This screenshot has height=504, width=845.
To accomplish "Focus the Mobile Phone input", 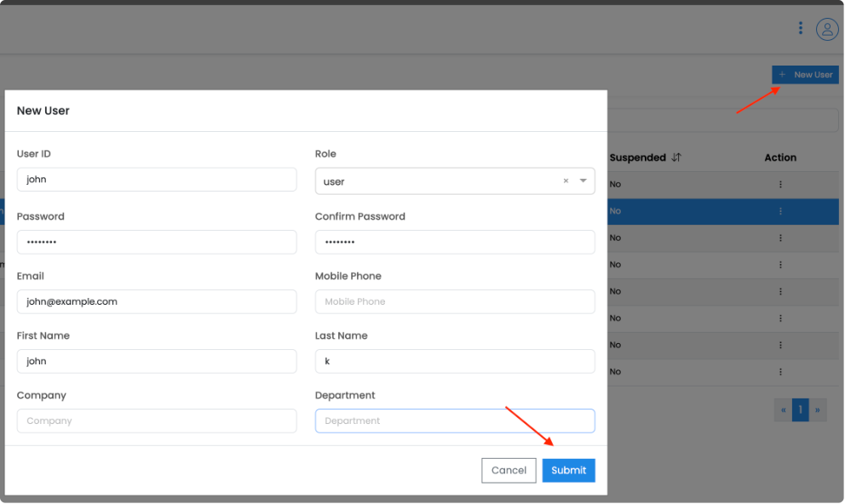I will (455, 301).
